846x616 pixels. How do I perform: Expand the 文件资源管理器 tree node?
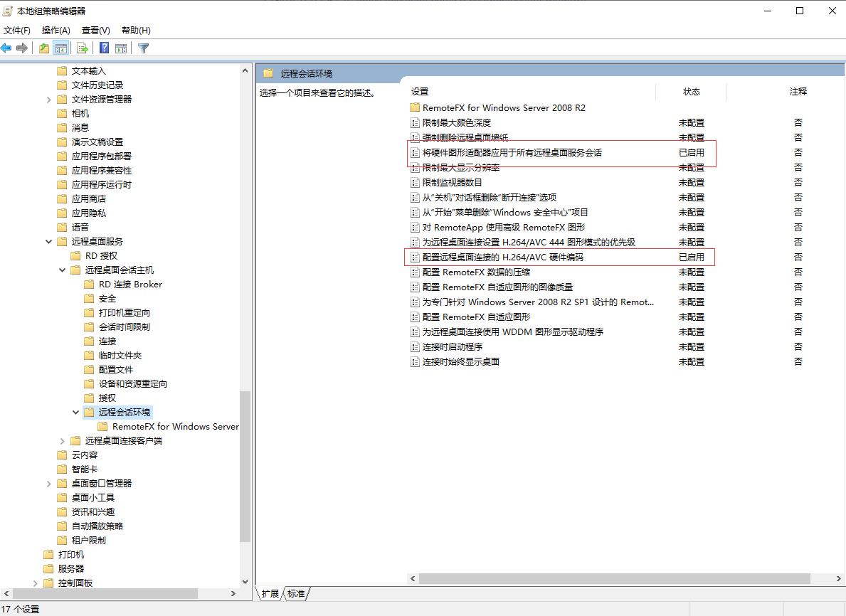[48, 100]
